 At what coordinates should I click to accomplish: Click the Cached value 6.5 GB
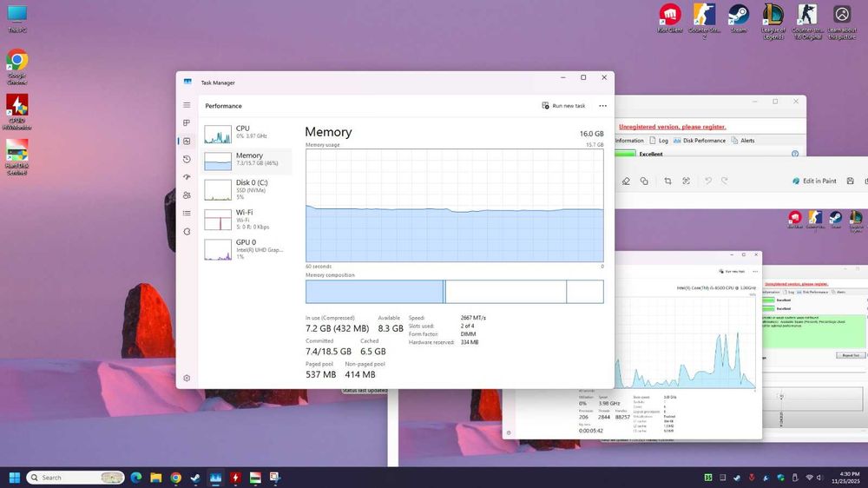[373, 352]
